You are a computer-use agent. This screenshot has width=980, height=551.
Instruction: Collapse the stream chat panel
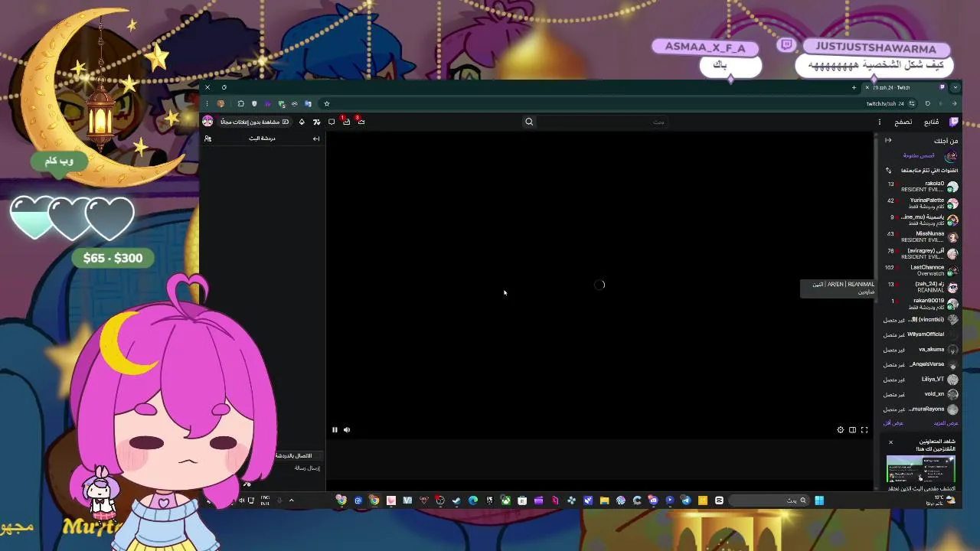(316, 139)
